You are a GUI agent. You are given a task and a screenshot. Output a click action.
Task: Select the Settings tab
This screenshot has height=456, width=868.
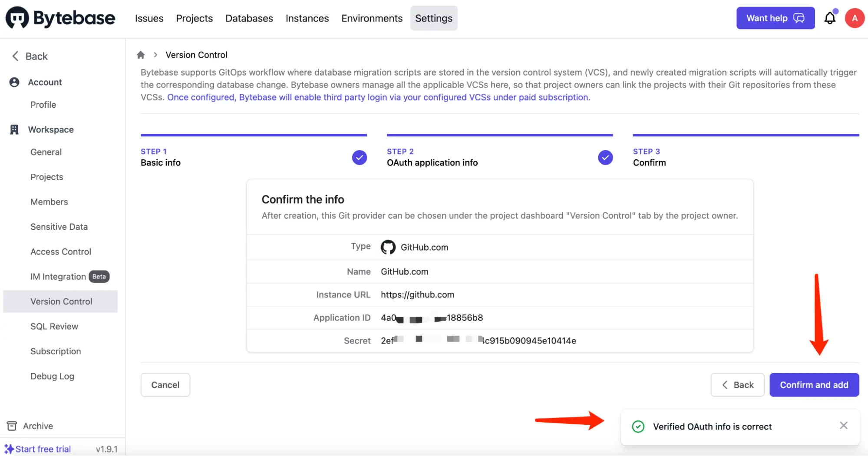[433, 18]
